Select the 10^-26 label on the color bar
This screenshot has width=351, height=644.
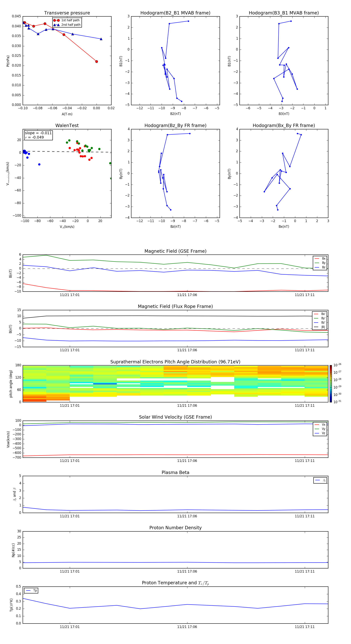coord(337,365)
